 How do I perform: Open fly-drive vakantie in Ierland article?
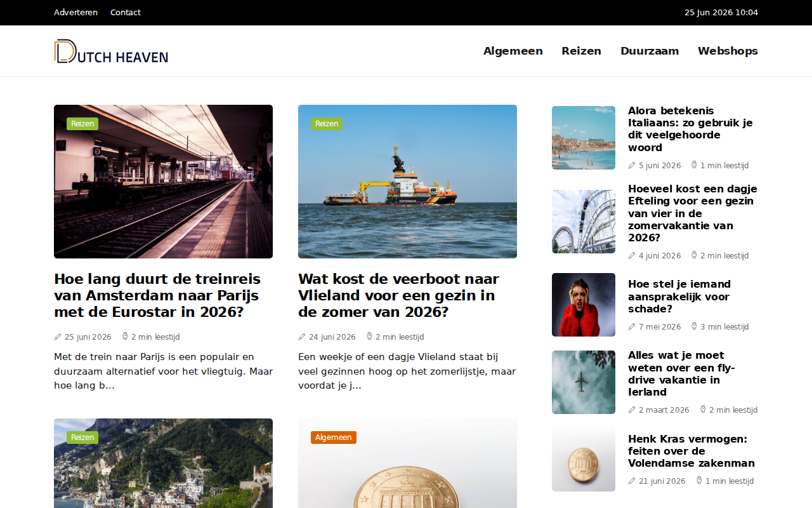[681, 373]
